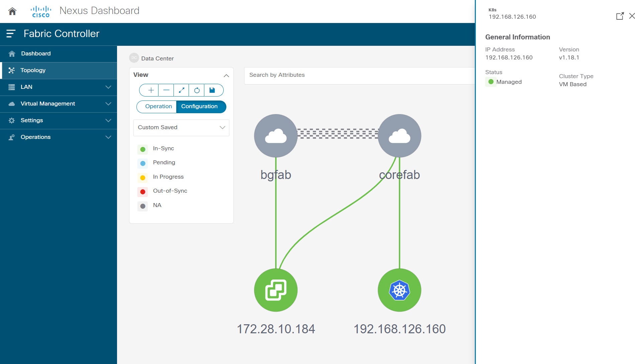Image resolution: width=635 pixels, height=364 pixels.
Task: Expand the LAN chevron
Action: pyautogui.click(x=108, y=87)
